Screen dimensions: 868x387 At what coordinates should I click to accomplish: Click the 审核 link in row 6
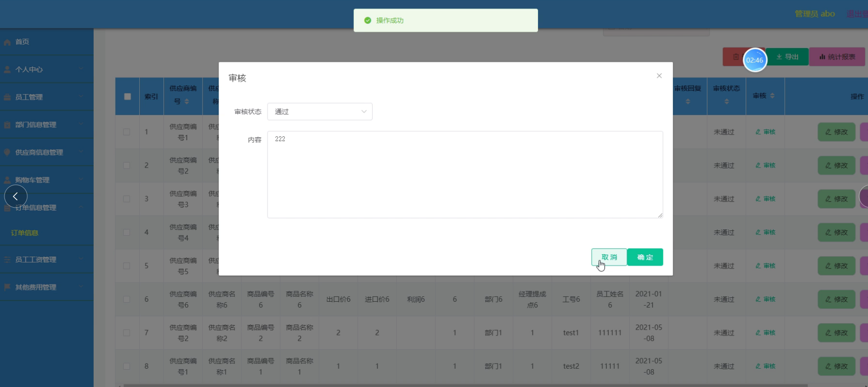(x=765, y=299)
